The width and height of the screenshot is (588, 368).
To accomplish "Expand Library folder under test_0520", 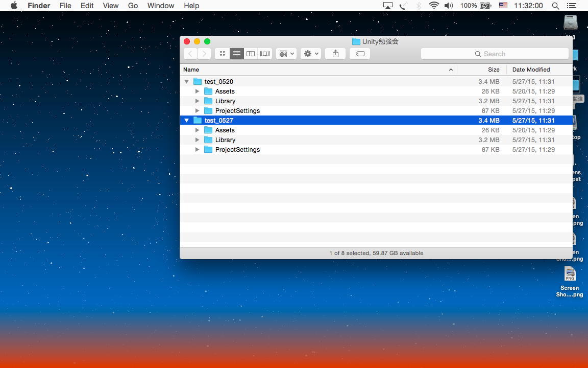I will pos(198,101).
